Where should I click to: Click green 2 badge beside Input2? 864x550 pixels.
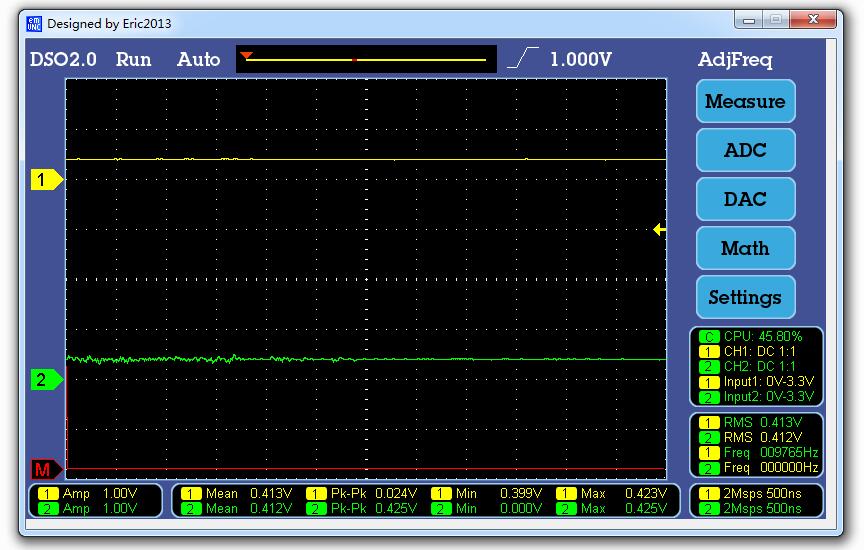point(709,397)
